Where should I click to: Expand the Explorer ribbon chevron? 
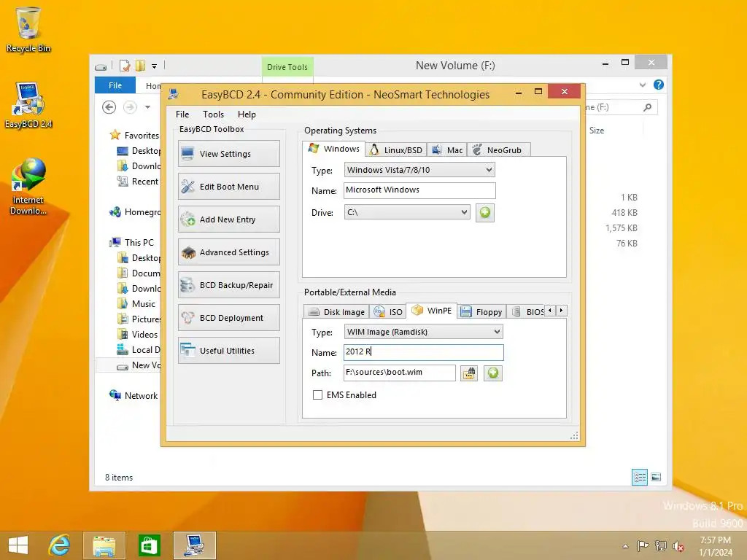click(643, 85)
